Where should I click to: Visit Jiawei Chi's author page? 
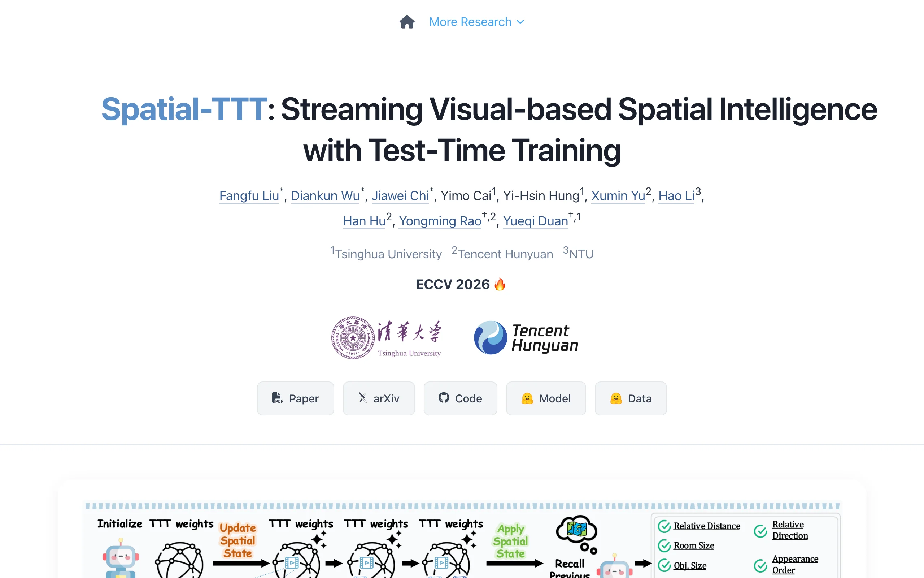point(400,196)
